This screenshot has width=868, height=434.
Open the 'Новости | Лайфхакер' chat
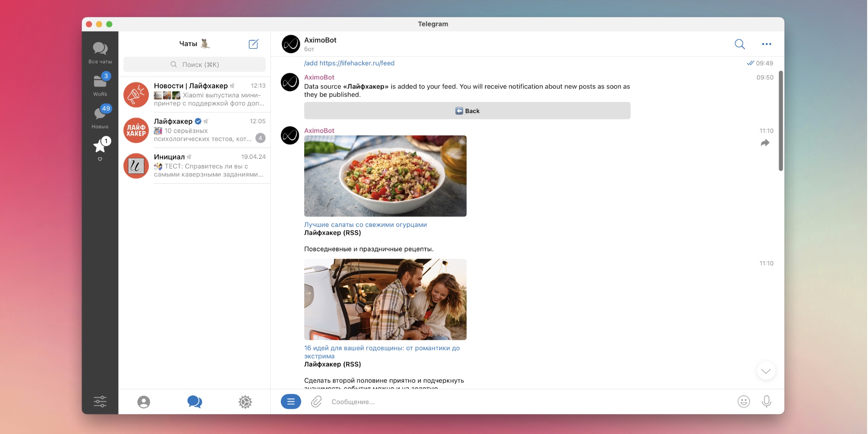[194, 95]
